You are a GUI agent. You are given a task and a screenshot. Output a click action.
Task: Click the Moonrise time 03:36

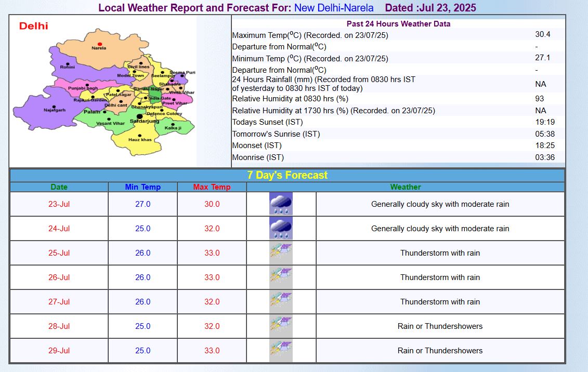click(545, 157)
